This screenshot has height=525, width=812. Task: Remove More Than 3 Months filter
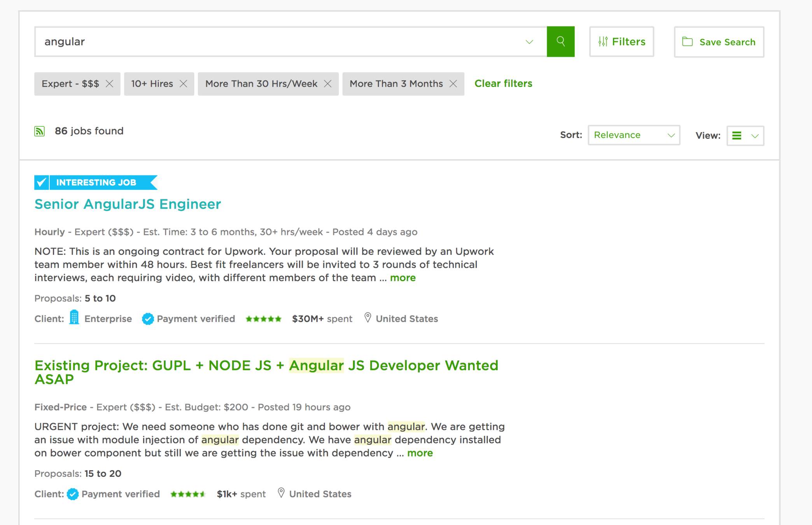(453, 84)
